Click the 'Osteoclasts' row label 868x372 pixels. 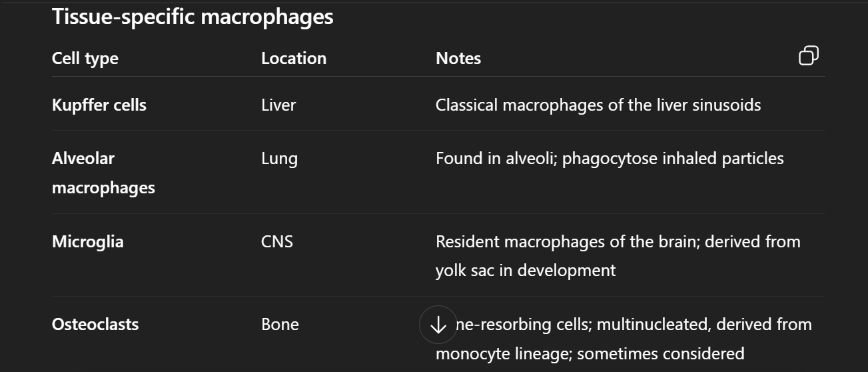tap(95, 325)
